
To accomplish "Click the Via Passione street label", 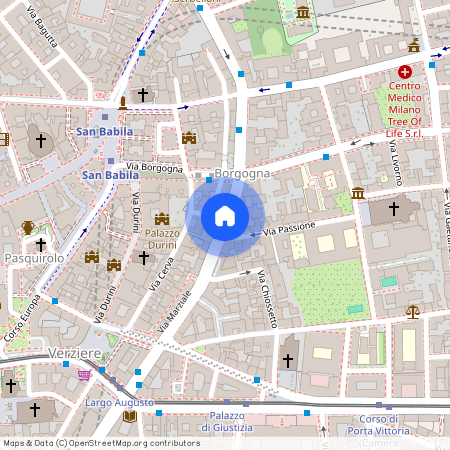I will tap(289, 229).
